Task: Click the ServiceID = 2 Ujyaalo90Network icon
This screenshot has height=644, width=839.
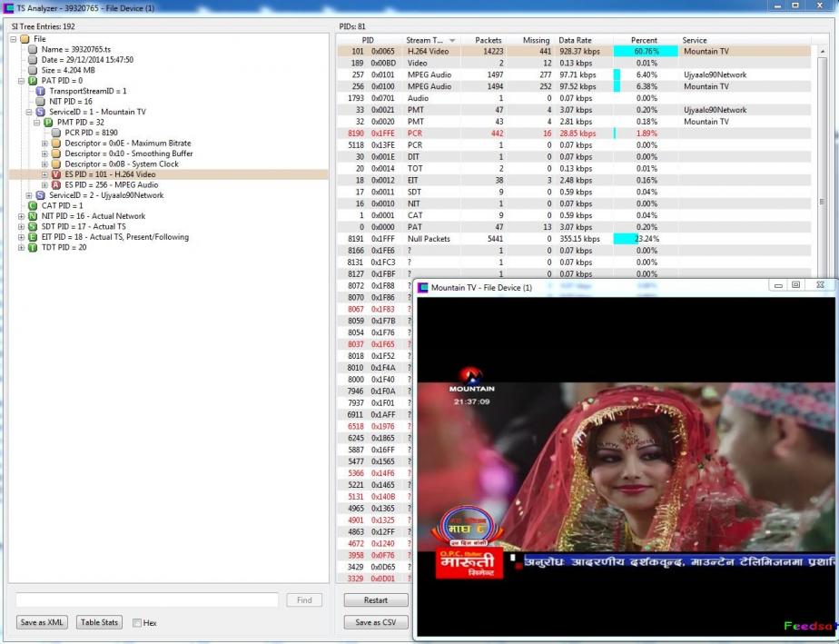Action: coord(40,195)
